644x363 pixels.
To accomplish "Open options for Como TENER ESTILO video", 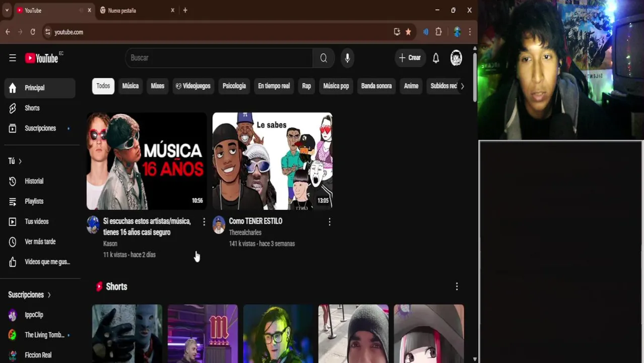I will [x=330, y=222].
